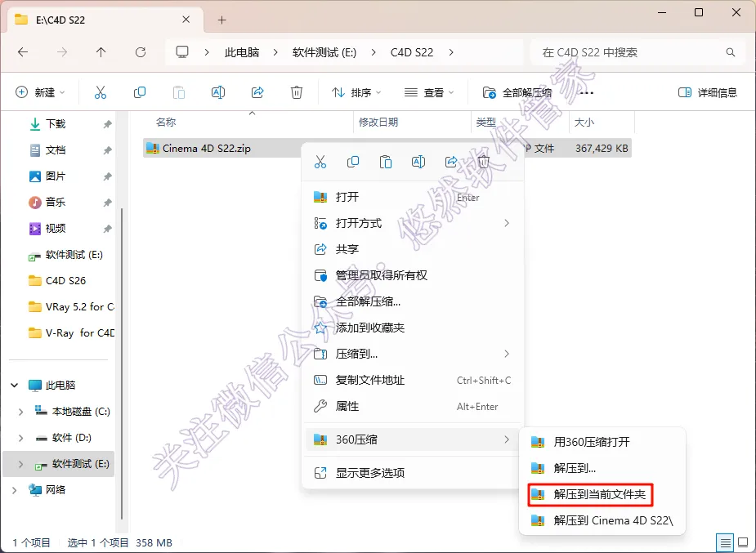Close the E:\C4D S22 tab
Screen dimensions: 756x553
point(186,20)
